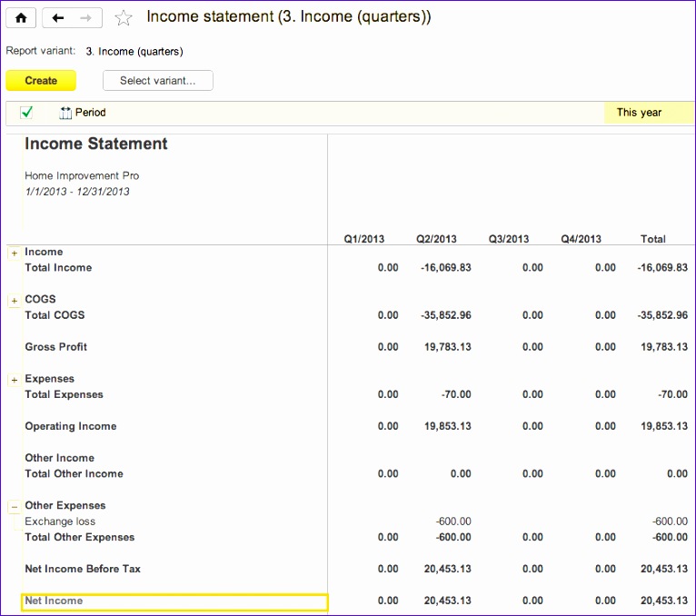Select Gross Profit row label
This screenshot has width=696, height=616.
[56, 346]
